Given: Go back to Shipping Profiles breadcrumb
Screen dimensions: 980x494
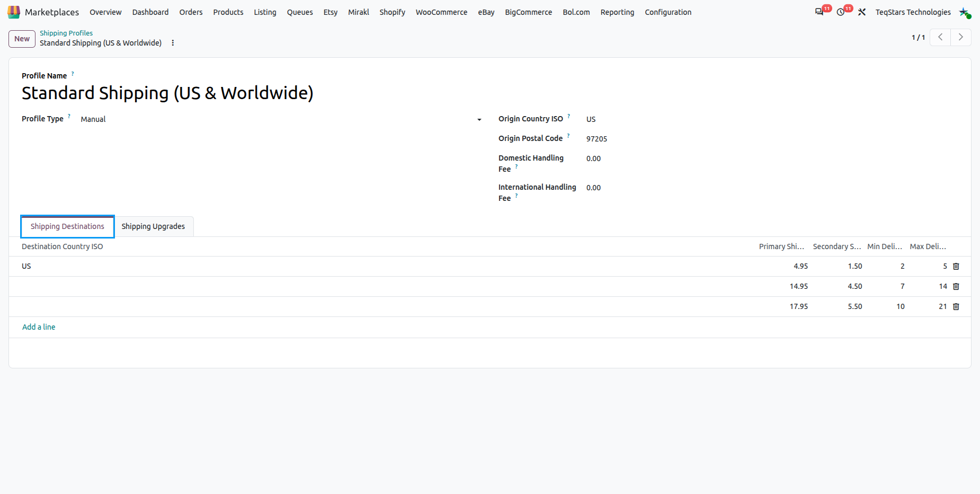Looking at the screenshot, I should 66,33.
